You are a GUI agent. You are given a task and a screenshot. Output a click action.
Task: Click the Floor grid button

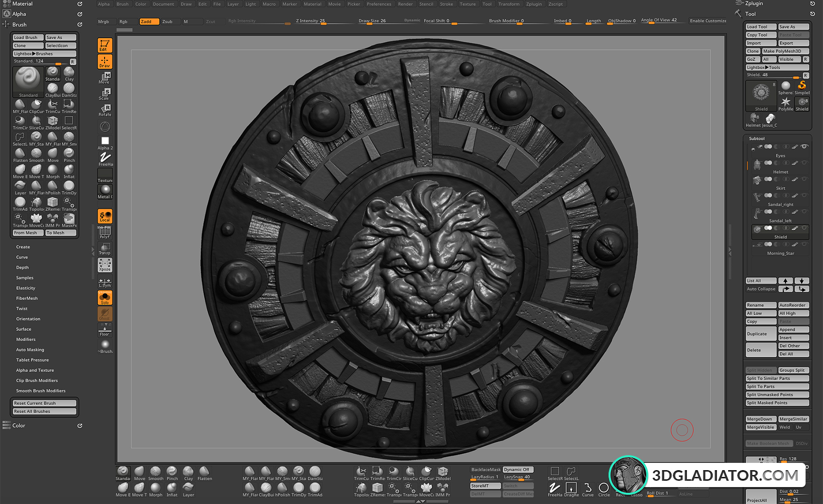[105, 330]
